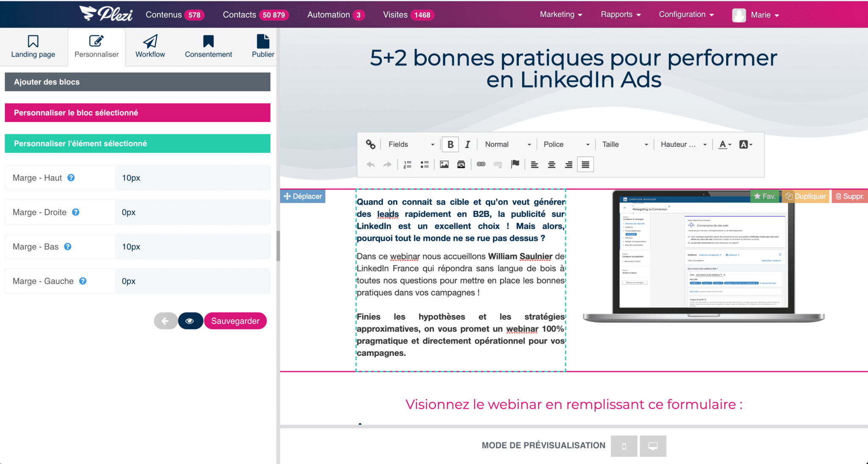Viewport: 868px width, 464px height.
Task: Click the grey back arrow button
Action: (166, 321)
